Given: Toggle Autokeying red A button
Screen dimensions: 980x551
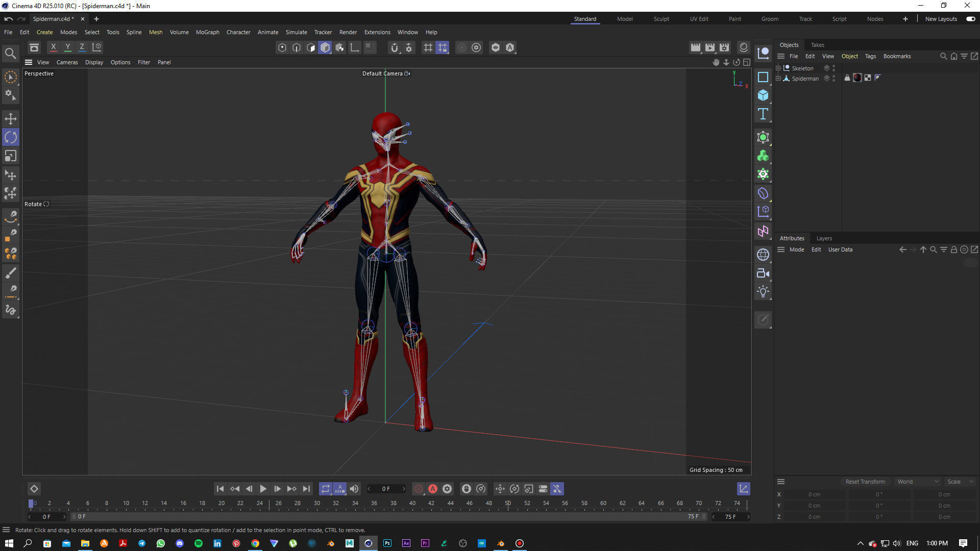Looking at the screenshot, I should [433, 489].
